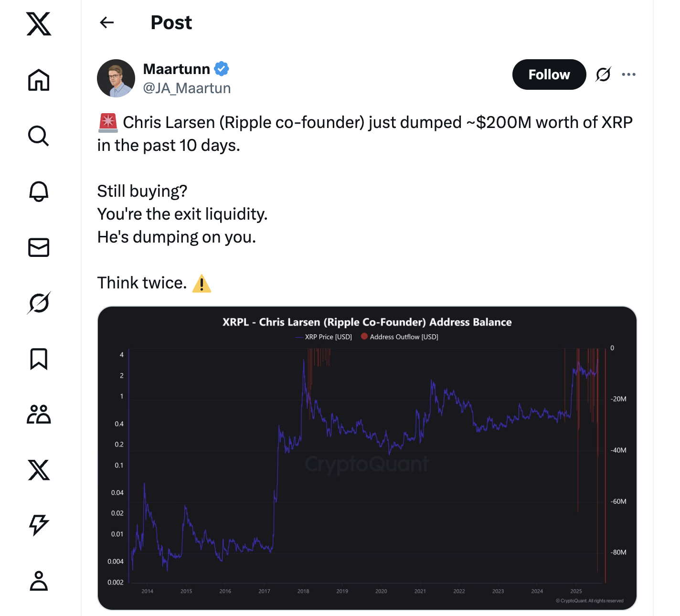Screen dimensions: 680x616
Task: Open lightning bolt sidebar icon
Action: pyautogui.click(x=39, y=525)
